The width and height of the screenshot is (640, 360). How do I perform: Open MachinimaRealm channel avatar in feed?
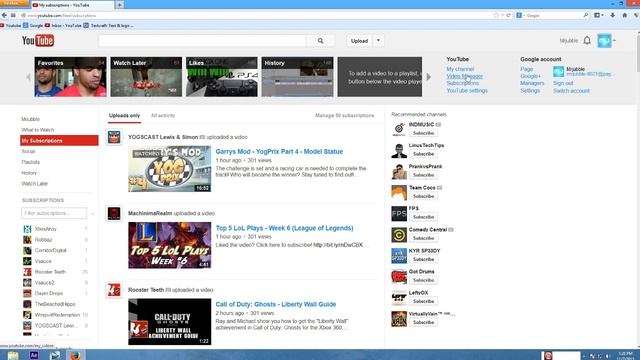[x=114, y=213]
